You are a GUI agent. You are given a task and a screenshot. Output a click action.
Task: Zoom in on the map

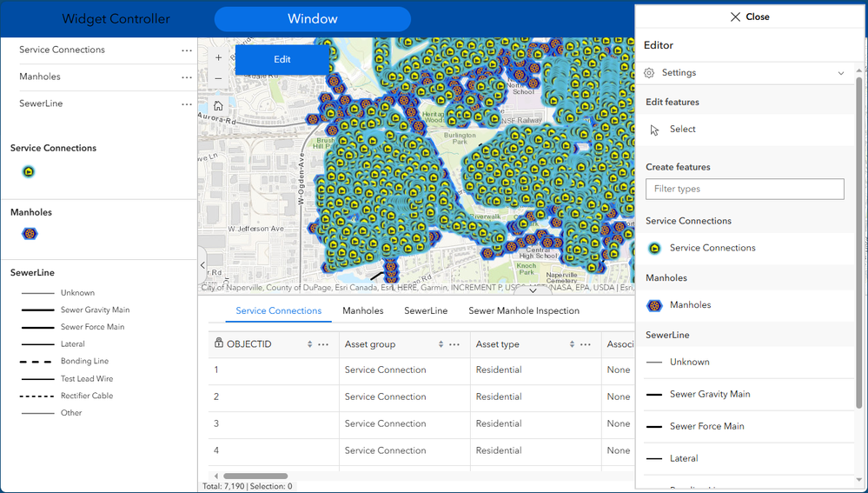[x=218, y=57]
